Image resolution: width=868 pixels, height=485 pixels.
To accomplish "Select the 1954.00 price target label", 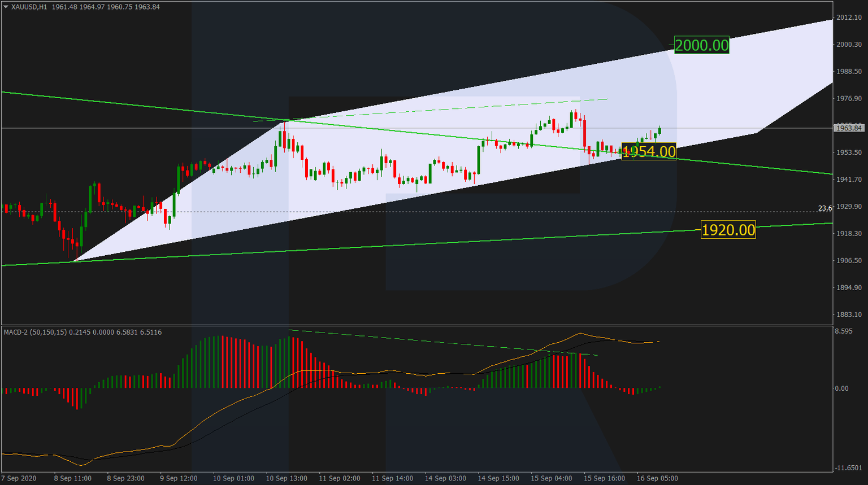I will [x=649, y=151].
